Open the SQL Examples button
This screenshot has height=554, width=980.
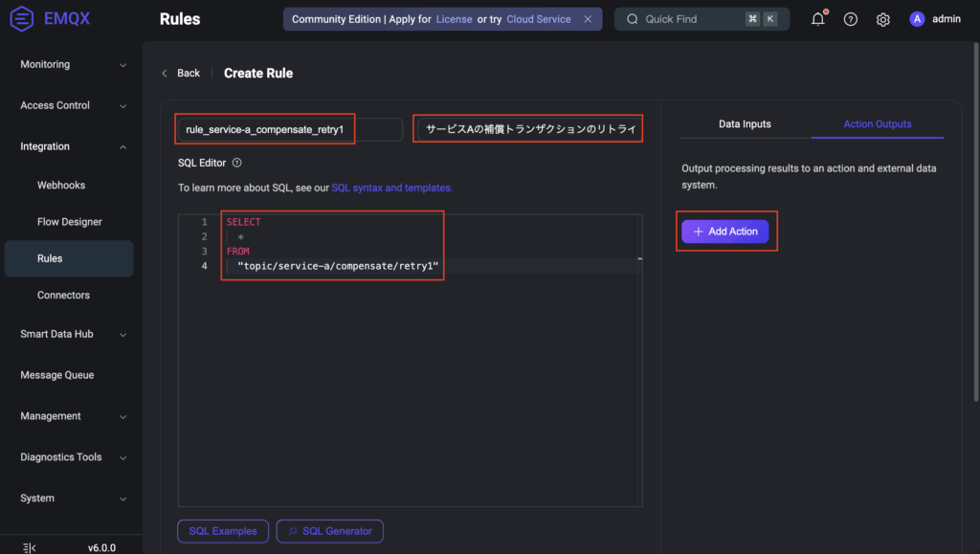[222, 531]
